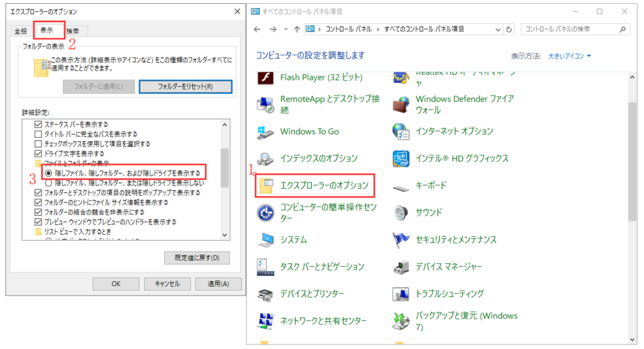Click リスト ビューで入力するとき tree item

[77, 232]
